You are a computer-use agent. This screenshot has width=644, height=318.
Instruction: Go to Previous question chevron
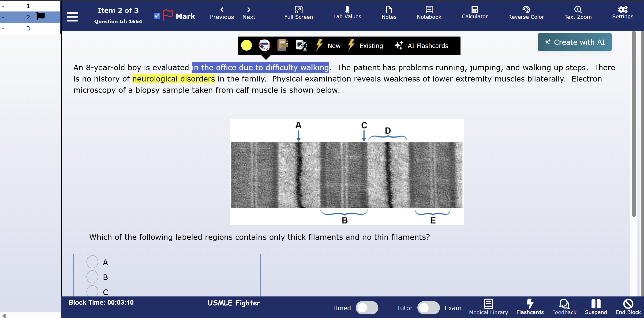tap(222, 10)
